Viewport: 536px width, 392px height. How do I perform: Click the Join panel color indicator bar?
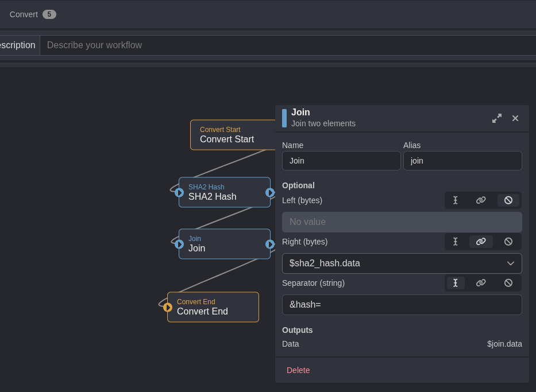(x=284, y=118)
